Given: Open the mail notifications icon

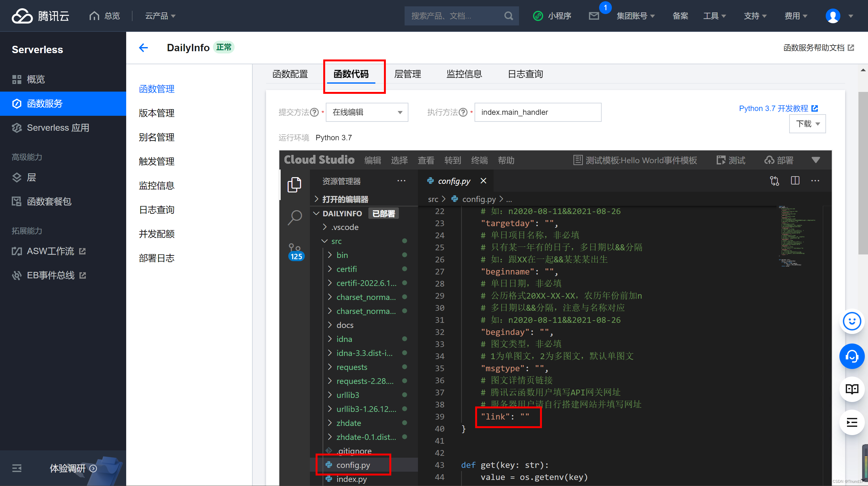Looking at the screenshot, I should (x=594, y=16).
